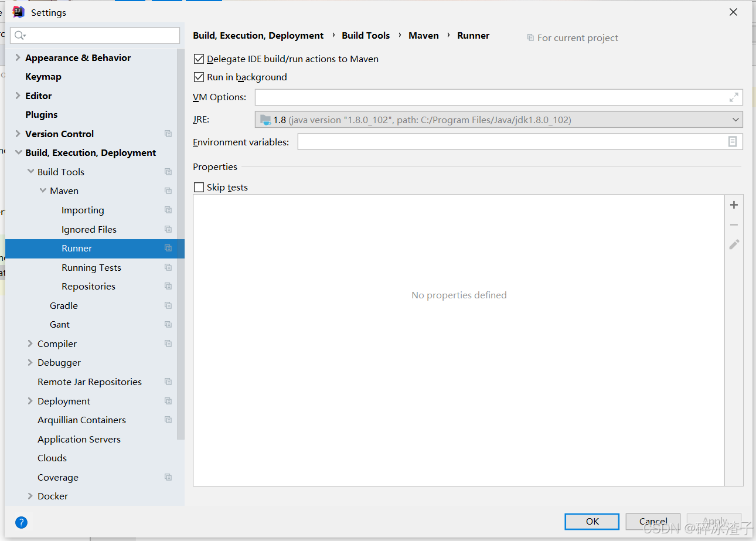Click project-level icon beside Importing
Image resolution: width=756 pixels, height=541 pixels.
tap(168, 210)
